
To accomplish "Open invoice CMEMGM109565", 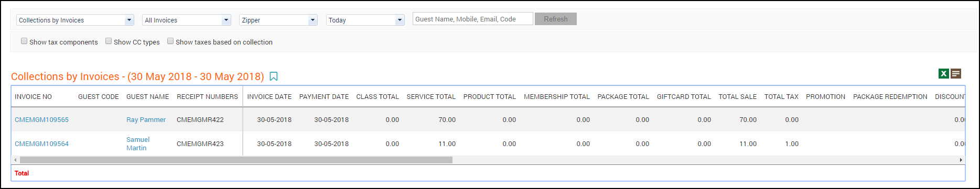I will 41,120.
